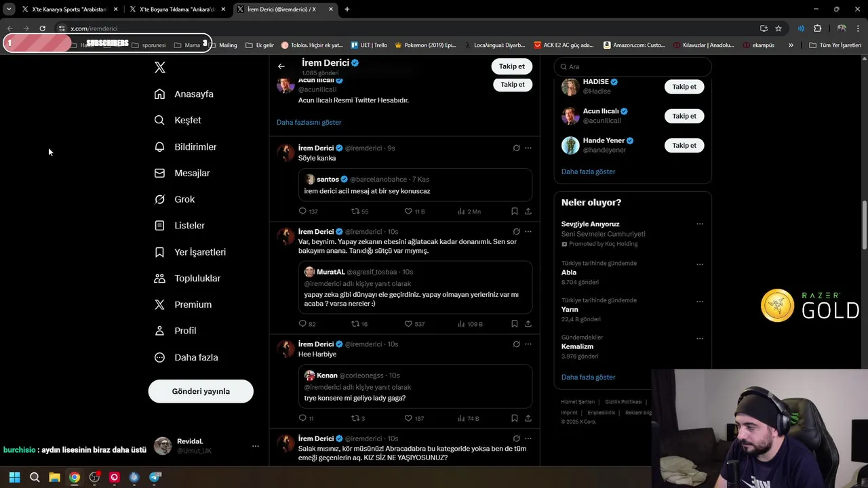Click Gönderi yayınla button
Viewport: 868px width, 488px height.
[x=201, y=391]
